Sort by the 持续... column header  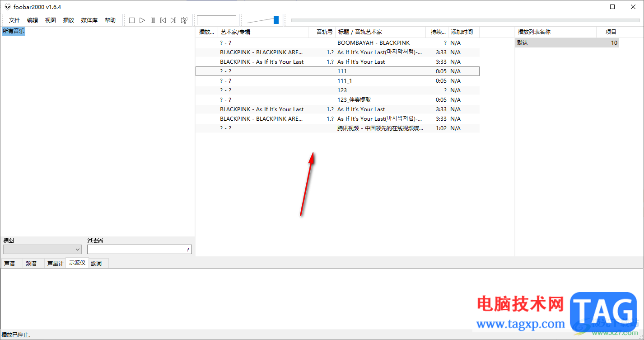437,32
